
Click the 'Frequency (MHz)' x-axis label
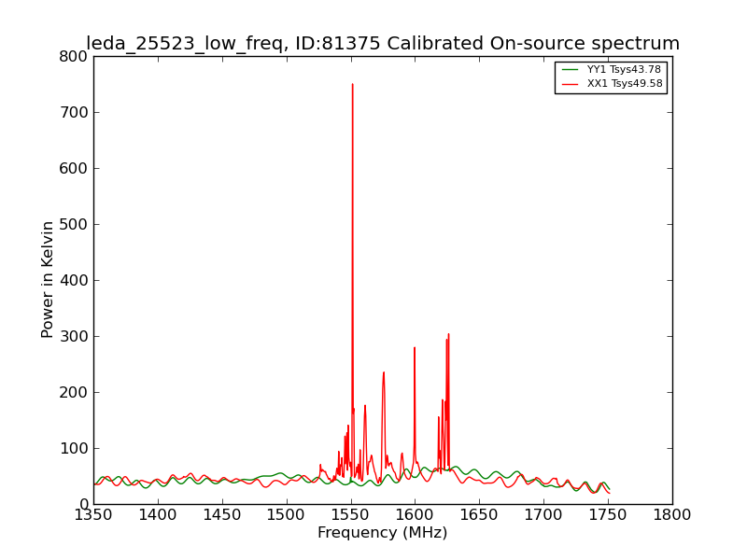[x=383, y=532]
